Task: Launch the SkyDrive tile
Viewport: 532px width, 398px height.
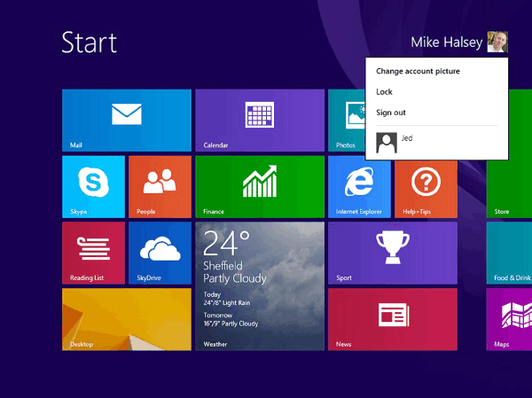Action: 160,253
